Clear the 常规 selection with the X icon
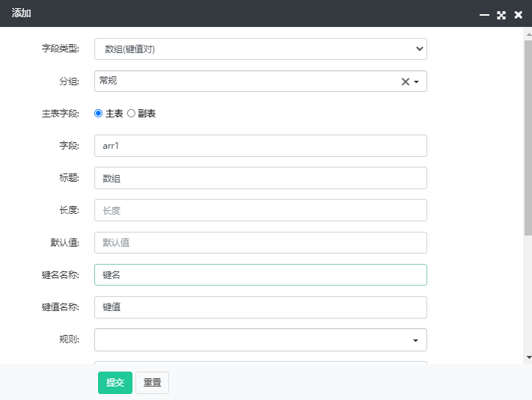The image size is (532, 400). click(x=405, y=81)
